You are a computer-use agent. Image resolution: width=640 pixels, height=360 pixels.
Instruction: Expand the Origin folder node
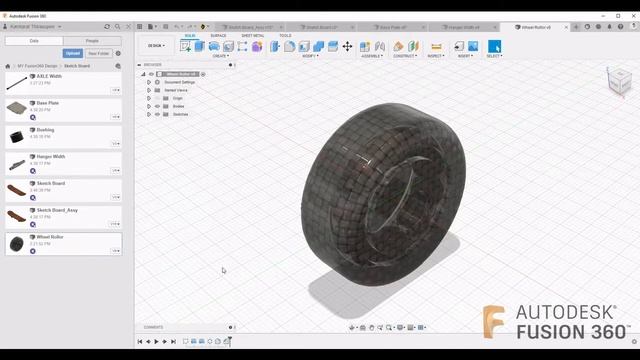(x=149, y=98)
